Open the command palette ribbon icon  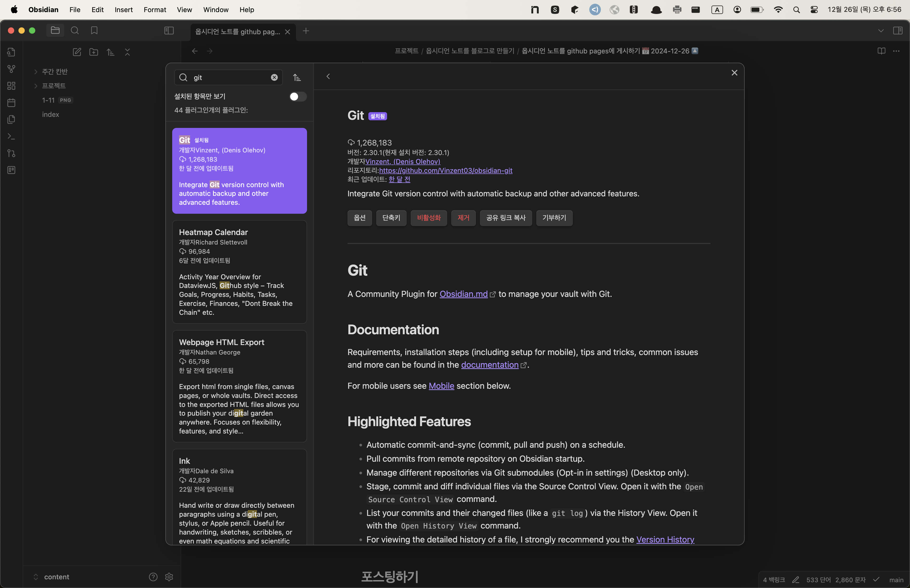pos(12,136)
